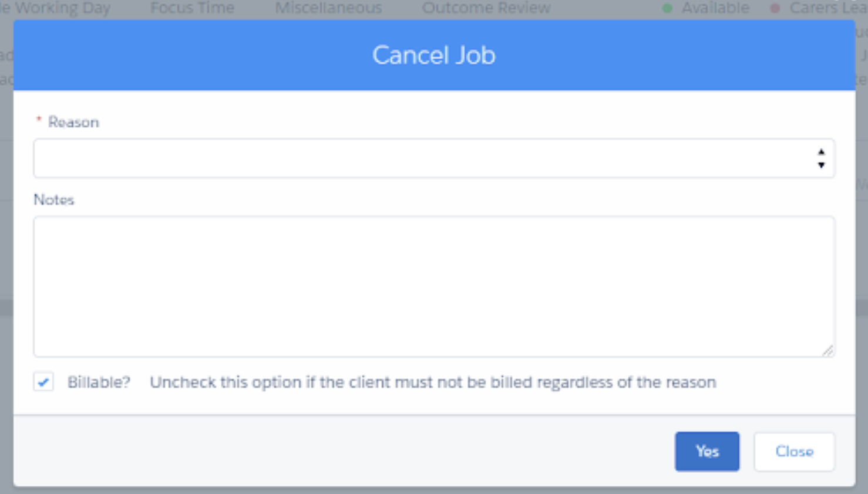Image resolution: width=868 pixels, height=494 pixels.
Task: Click the Available legend label
Action: 715,8
